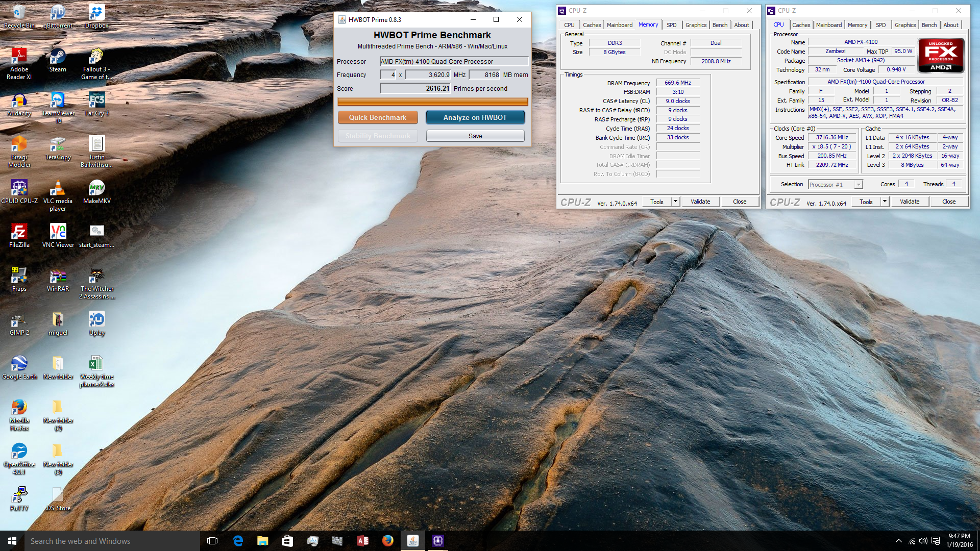
Task: Click Validate in left CPU-Z window
Action: 700,202
